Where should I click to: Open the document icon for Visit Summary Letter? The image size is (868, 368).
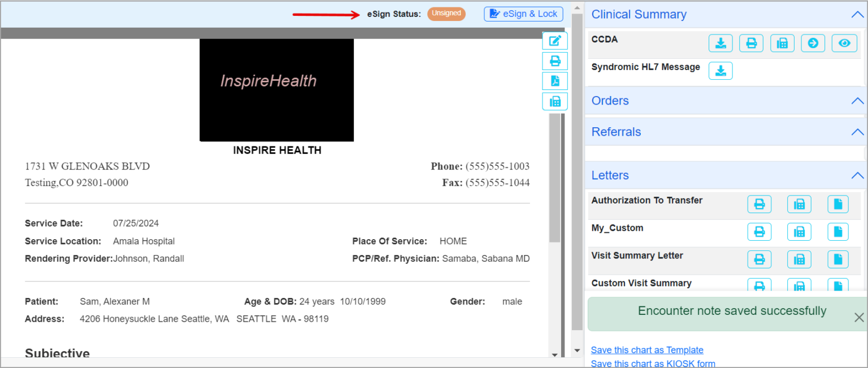(x=838, y=259)
